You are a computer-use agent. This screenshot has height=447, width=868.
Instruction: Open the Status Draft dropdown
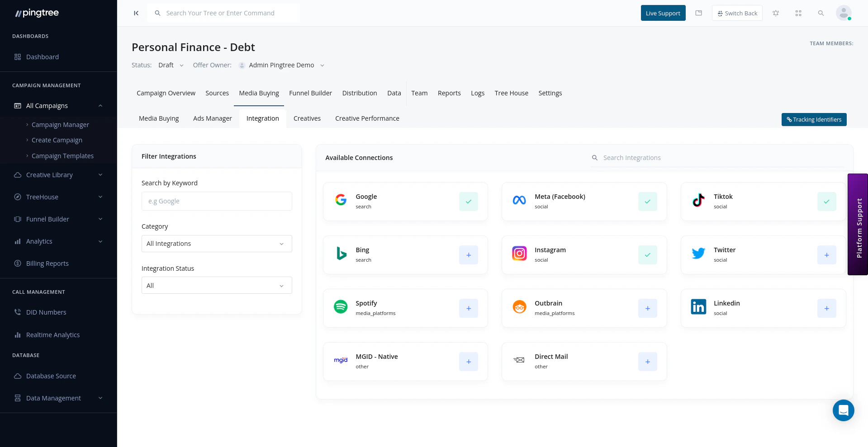click(x=171, y=65)
